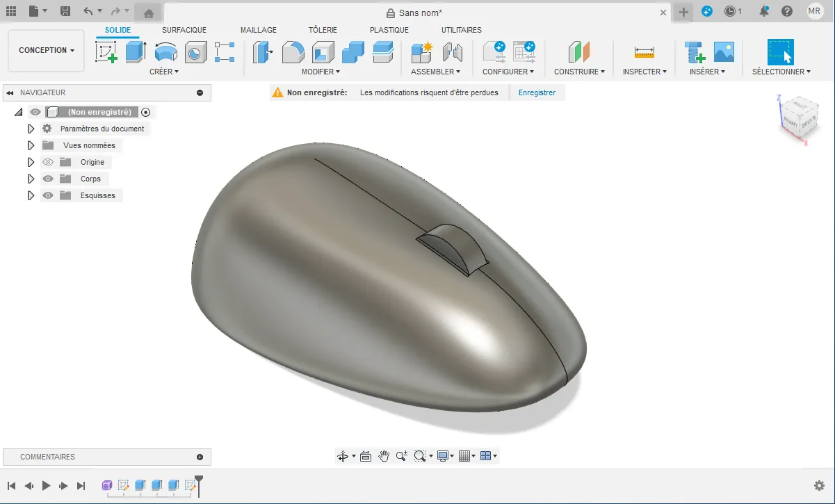Screen dimensions: 835x504
Task: Select the Shell tool in Modifier
Action: pos(323,52)
